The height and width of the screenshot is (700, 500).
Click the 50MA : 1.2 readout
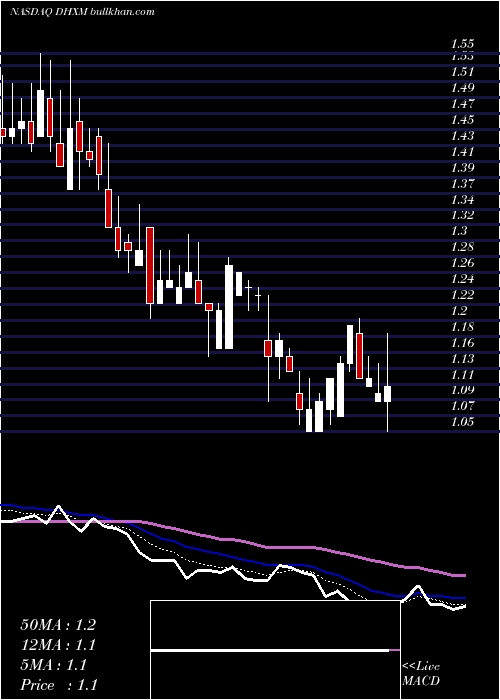(58, 625)
